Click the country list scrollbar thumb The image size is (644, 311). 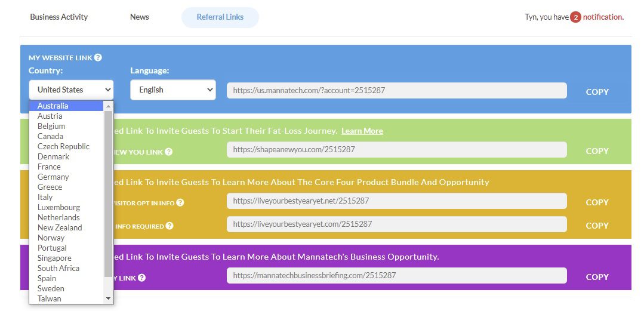coord(109,194)
